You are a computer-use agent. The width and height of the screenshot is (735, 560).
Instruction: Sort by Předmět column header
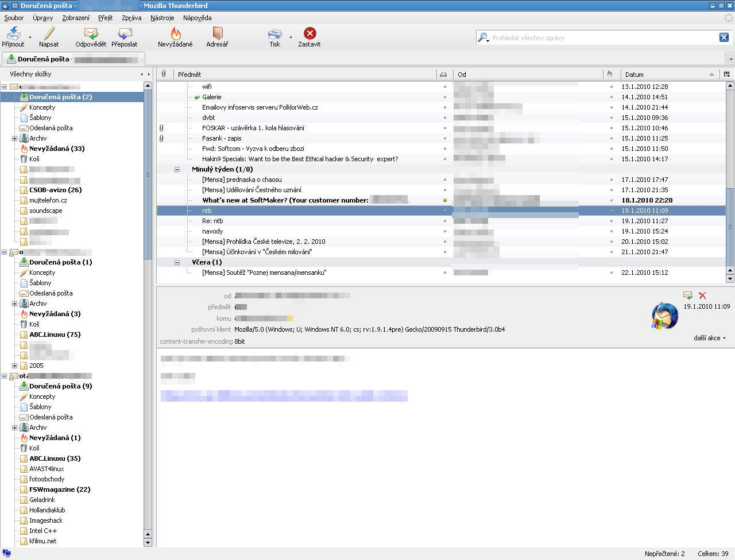[304, 74]
